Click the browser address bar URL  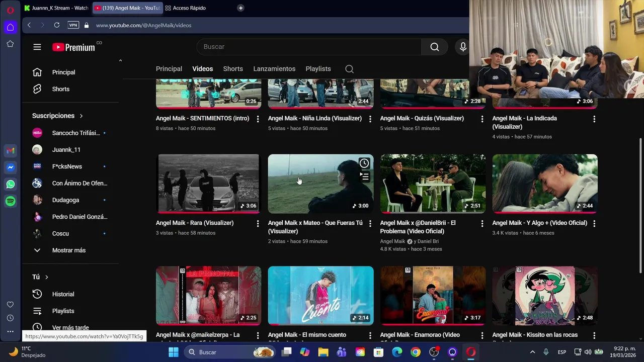tap(144, 25)
